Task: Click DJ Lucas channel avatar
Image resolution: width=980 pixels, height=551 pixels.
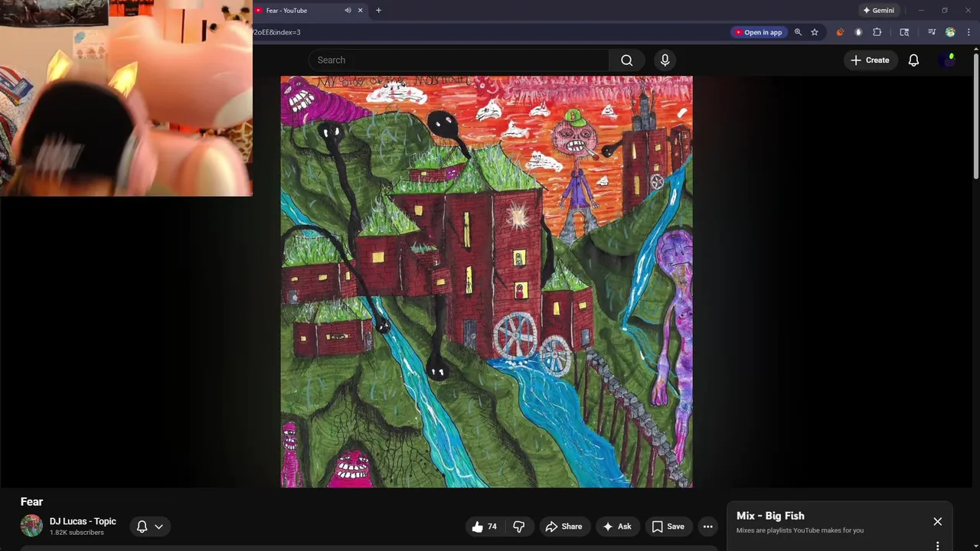Action: (x=31, y=526)
